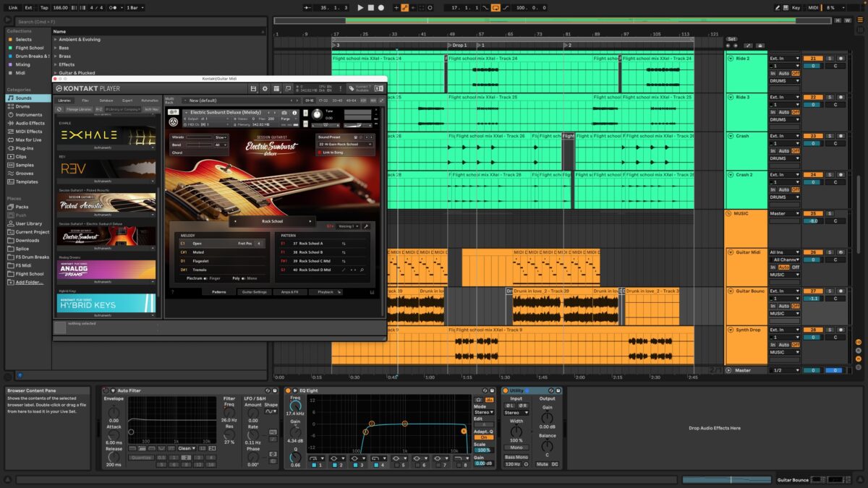
Task: Click the Ext sync button
Action: click(29, 7)
